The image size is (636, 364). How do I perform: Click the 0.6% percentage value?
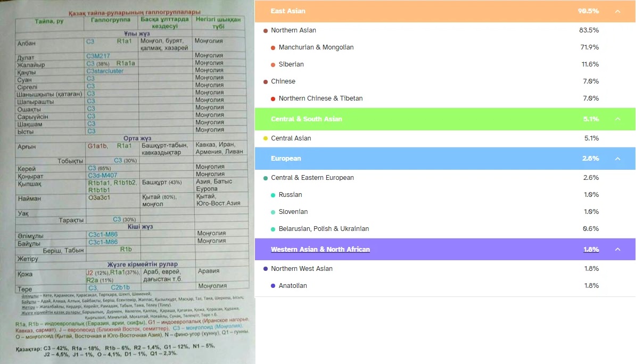pyautogui.click(x=591, y=228)
